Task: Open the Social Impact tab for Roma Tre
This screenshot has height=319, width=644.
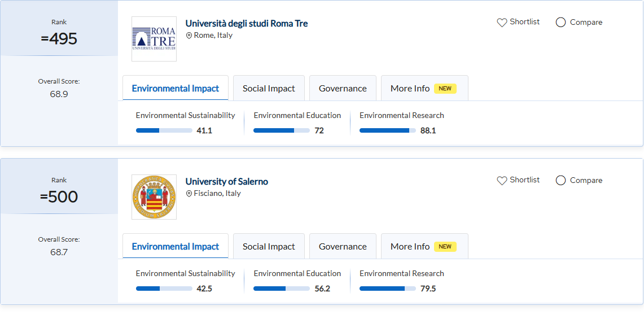Action: 269,89
